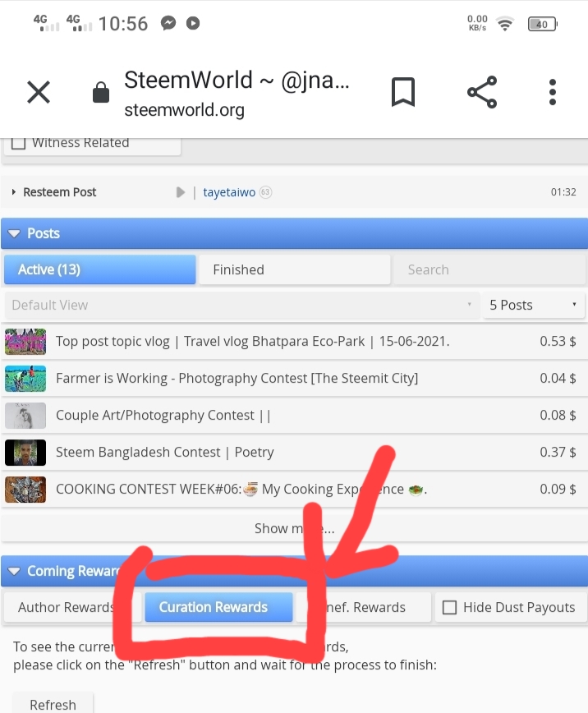588x713 pixels.
Task: Click the 01:32 timestamp on Resteem row
Action: pos(563,192)
